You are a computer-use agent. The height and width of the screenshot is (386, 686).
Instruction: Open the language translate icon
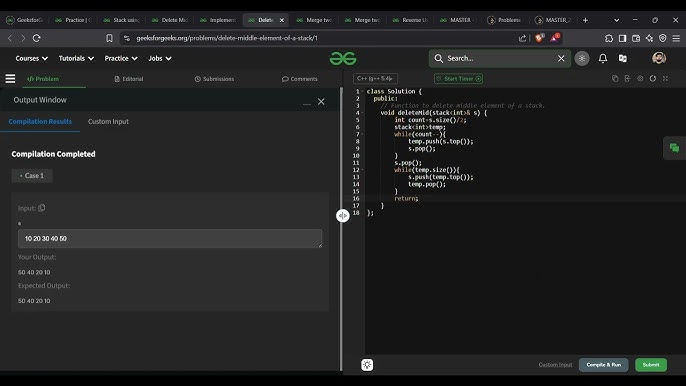click(x=623, y=58)
